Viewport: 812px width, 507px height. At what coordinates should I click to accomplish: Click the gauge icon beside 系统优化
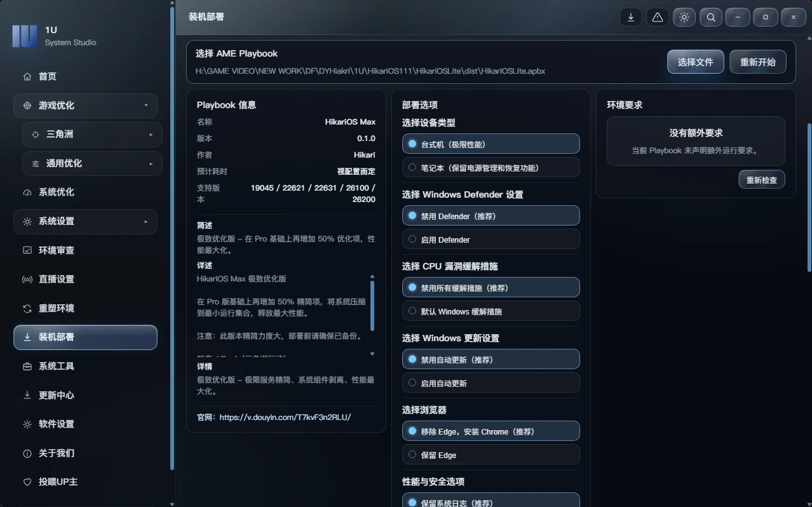27,193
